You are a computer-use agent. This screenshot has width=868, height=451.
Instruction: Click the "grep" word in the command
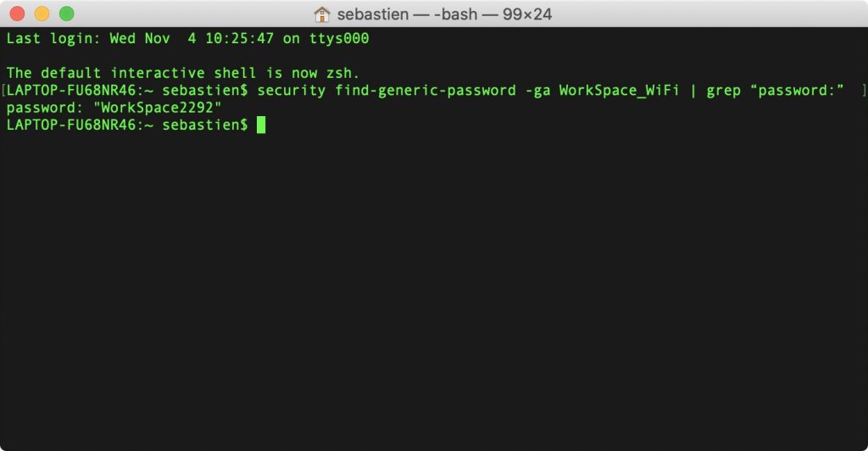click(x=723, y=92)
